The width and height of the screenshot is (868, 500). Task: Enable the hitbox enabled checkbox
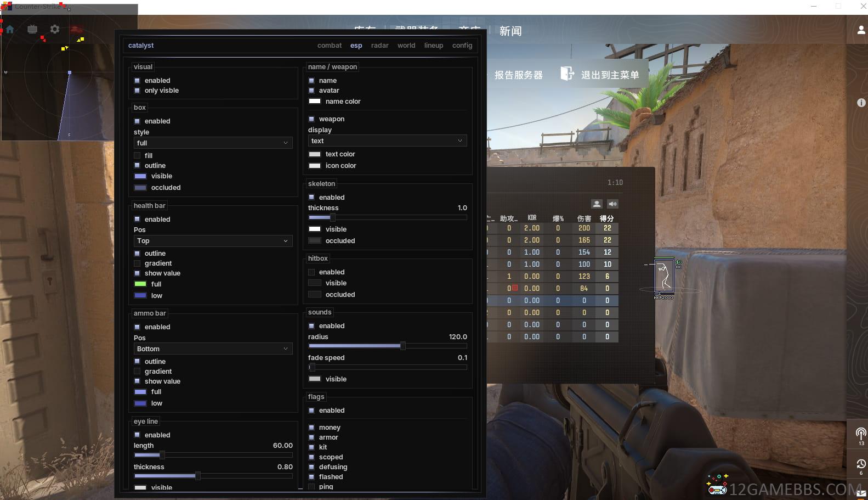click(311, 272)
